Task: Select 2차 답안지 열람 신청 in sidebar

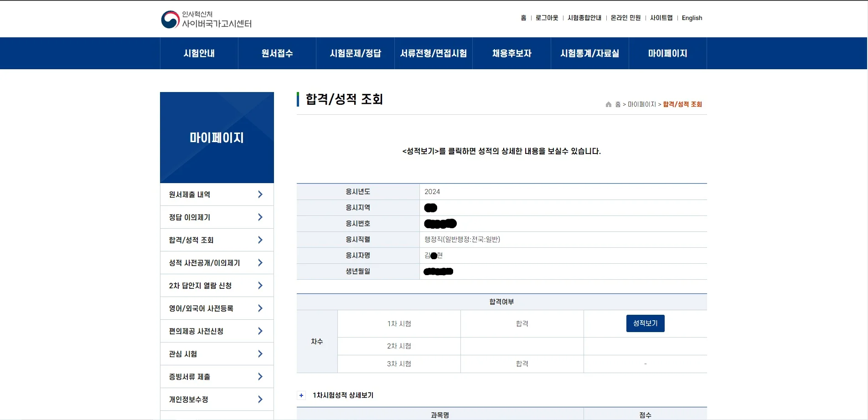Action: pyautogui.click(x=217, y=286)
